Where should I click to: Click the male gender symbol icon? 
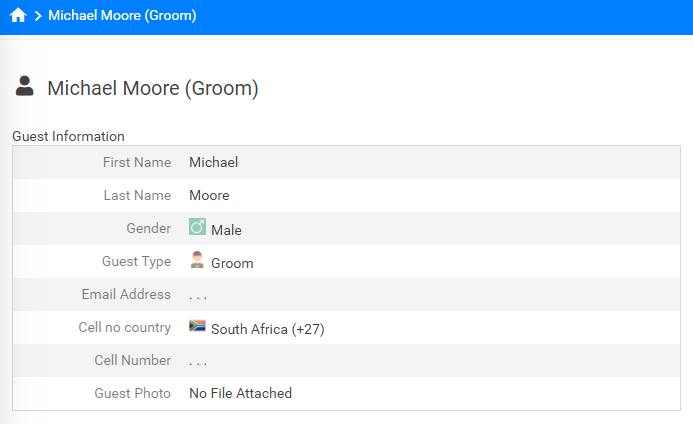(x=198, y=227)
